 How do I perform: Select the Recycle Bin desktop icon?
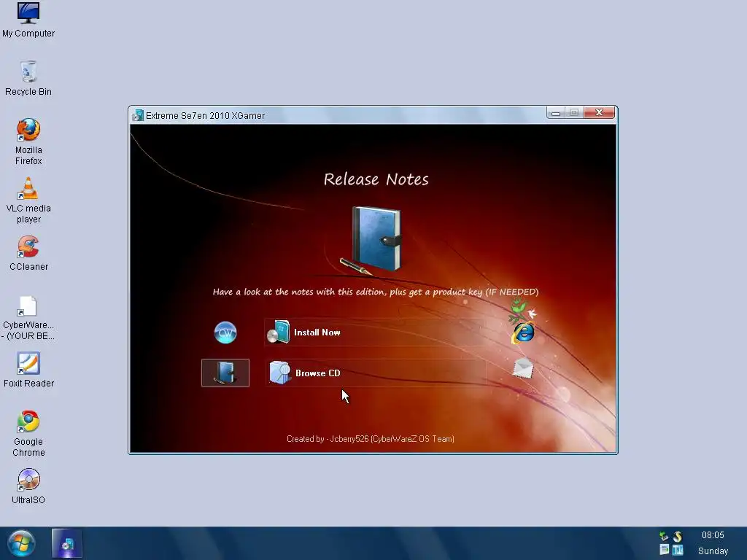tap(28, 79)
